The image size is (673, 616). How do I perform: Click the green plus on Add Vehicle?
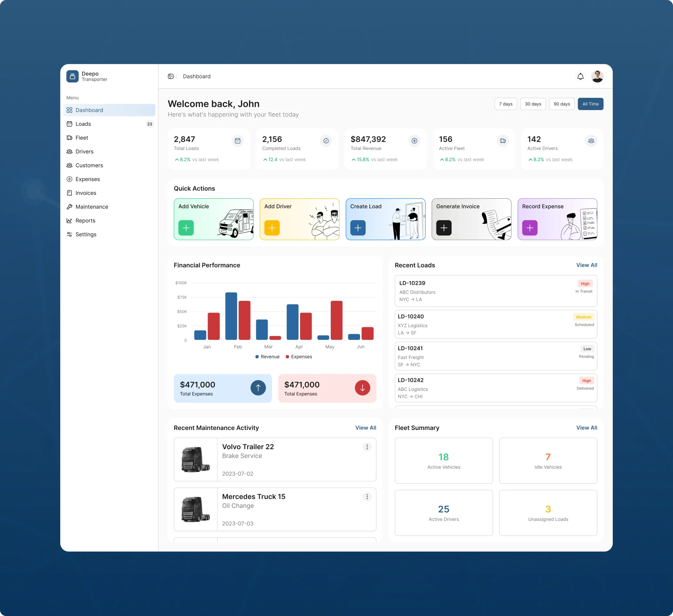point(186,228)
